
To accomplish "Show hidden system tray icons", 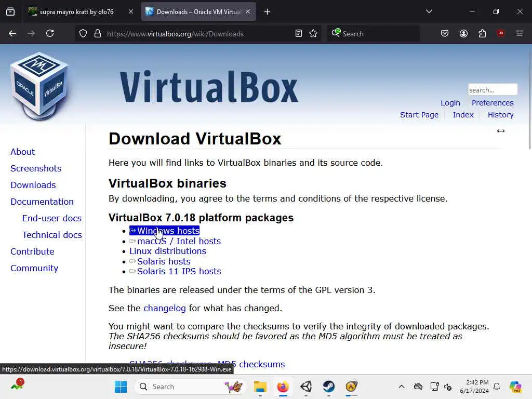I will [x=402, y=387].
